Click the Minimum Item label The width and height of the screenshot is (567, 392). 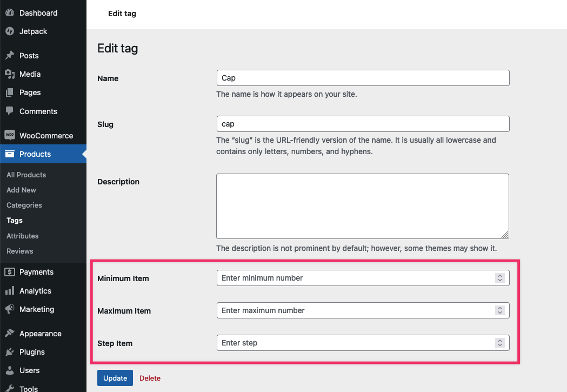pos(123,278)
